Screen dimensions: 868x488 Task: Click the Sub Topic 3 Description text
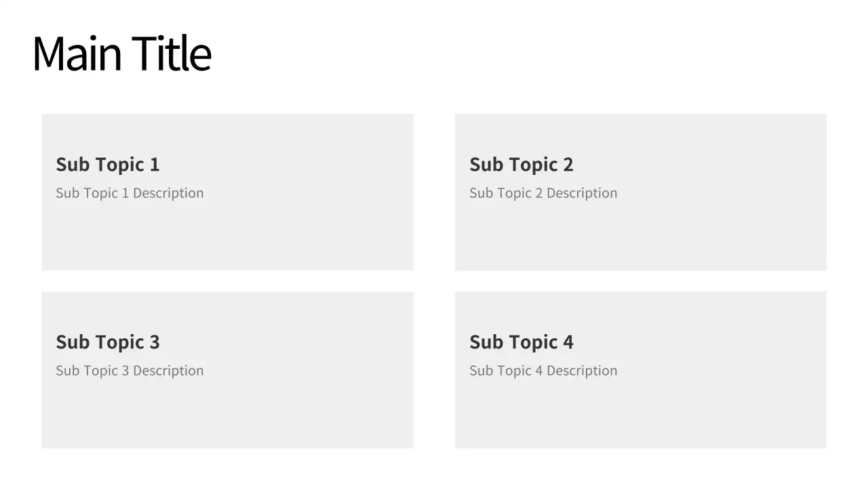[130, 371]
